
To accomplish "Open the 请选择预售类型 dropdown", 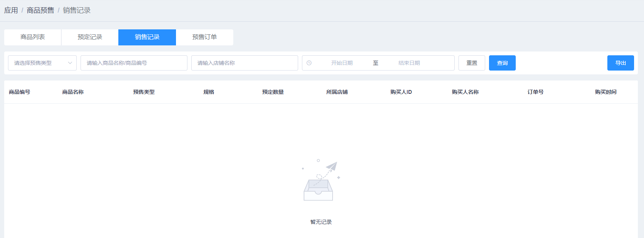I will point(42,63).
